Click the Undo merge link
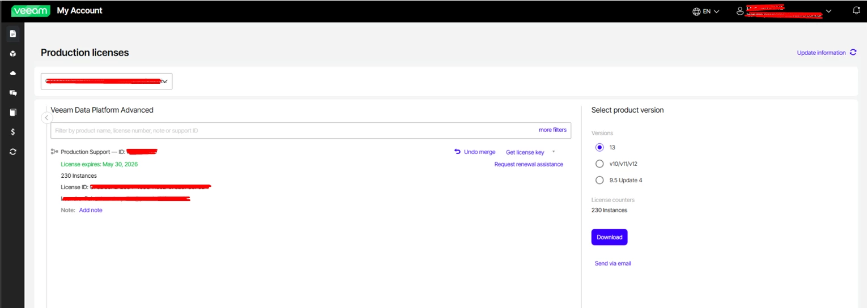This screenshot has height=308, width=868. 479,152
